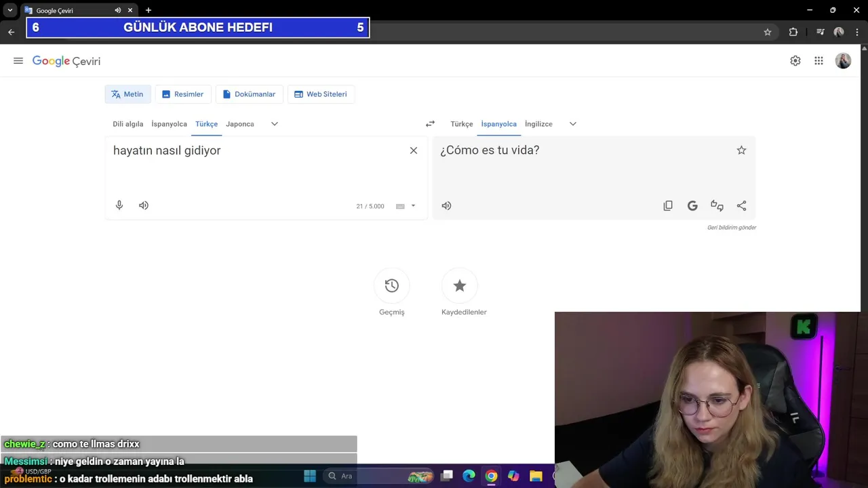Screen dimensions: 868x488
Task: Open Google Translate settings gear
Action: [x=795, y=61]
